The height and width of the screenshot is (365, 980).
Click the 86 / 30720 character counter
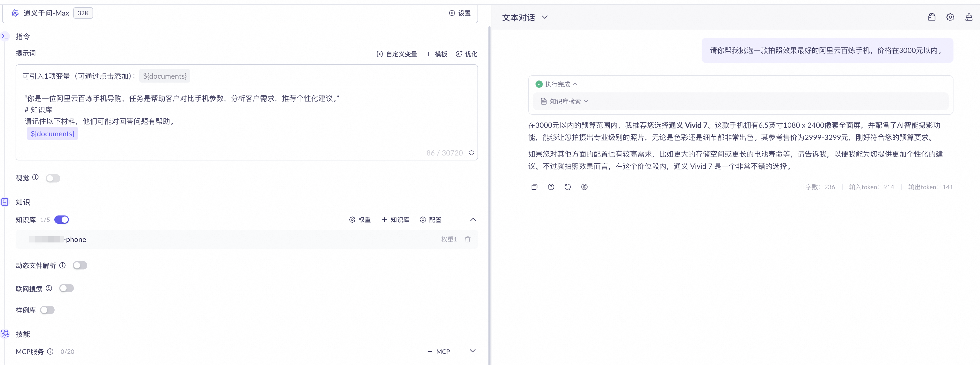click(x=445, y=153)
